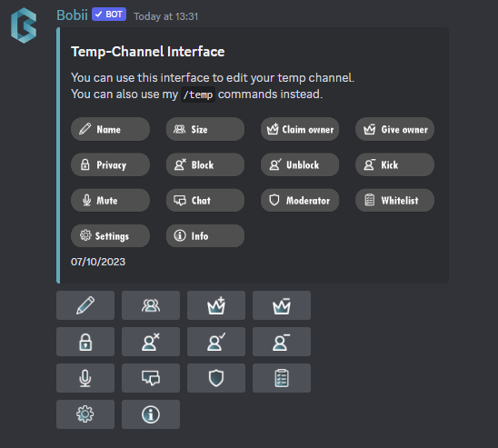Click the pencil rename icon button
This screenshot has height=448, width=498.
85,305
